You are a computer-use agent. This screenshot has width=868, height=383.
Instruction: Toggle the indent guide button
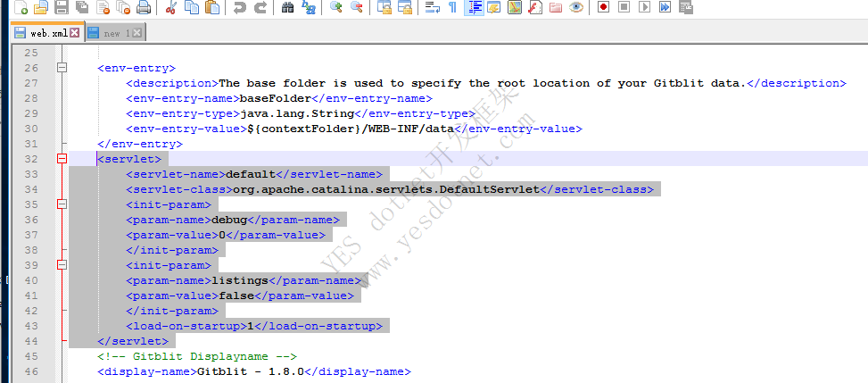coord(474,7)
